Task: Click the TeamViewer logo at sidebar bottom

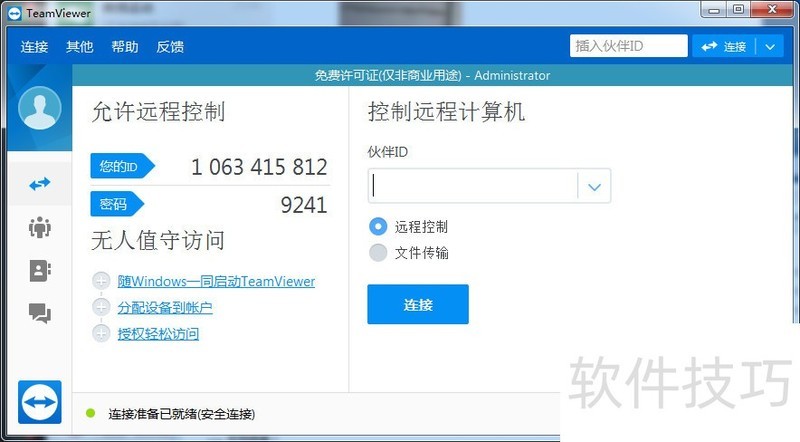Action: pos(40,402)
